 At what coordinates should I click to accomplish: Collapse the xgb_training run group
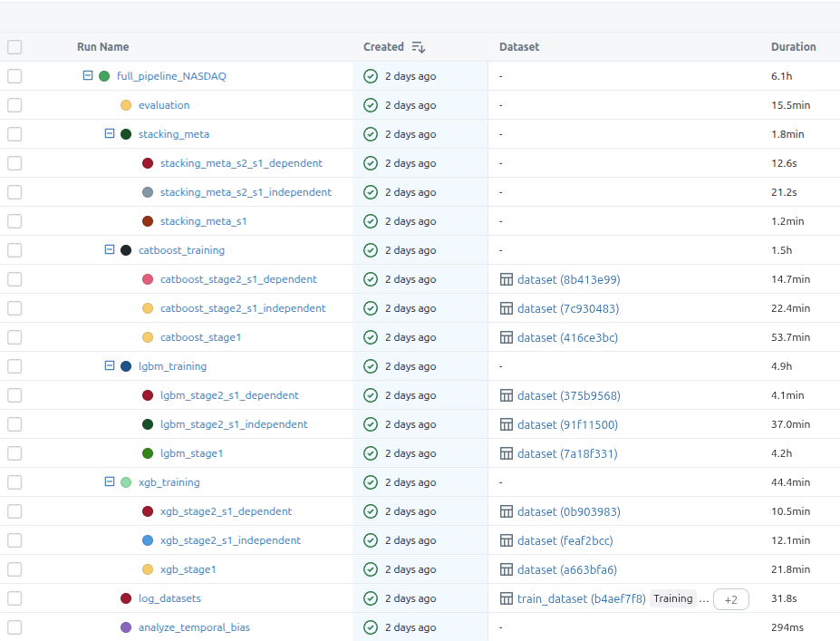110,482
